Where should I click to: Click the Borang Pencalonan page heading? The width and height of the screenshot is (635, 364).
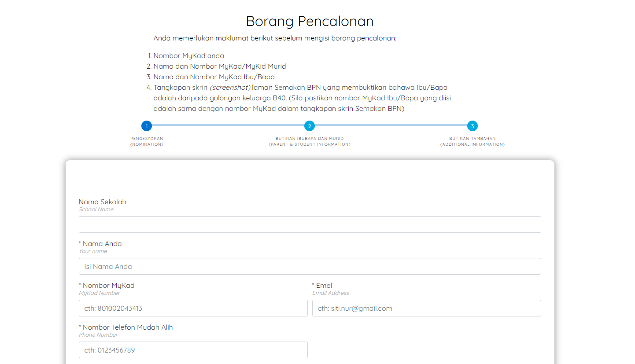310,21
